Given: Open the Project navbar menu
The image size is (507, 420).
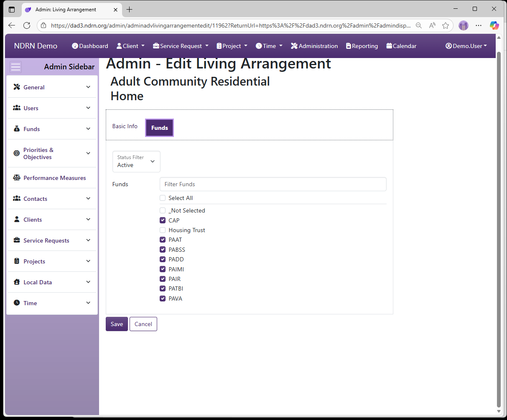Looking at the screenshot, I should point(232,46).
